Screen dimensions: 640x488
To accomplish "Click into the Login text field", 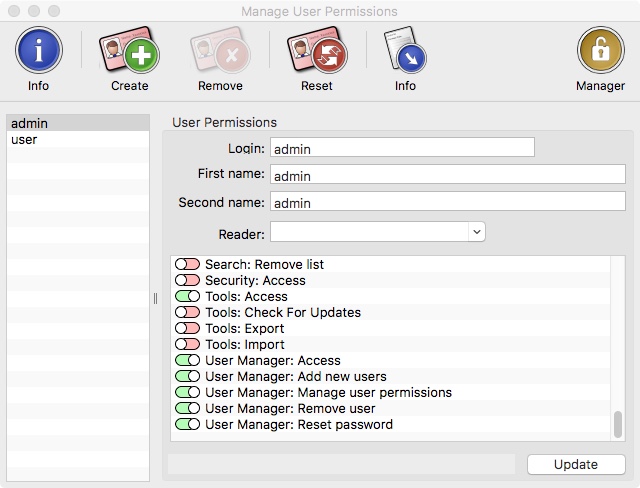I will tap(402, 147).
